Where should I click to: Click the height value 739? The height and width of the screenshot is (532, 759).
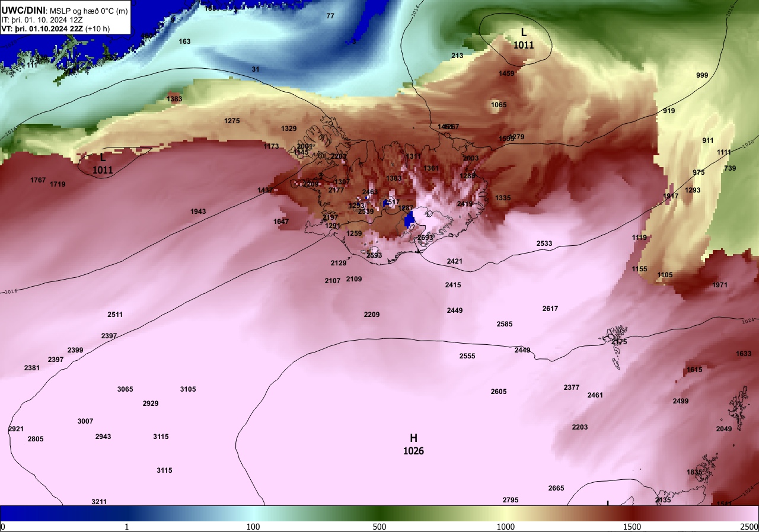tap(730, 168)
